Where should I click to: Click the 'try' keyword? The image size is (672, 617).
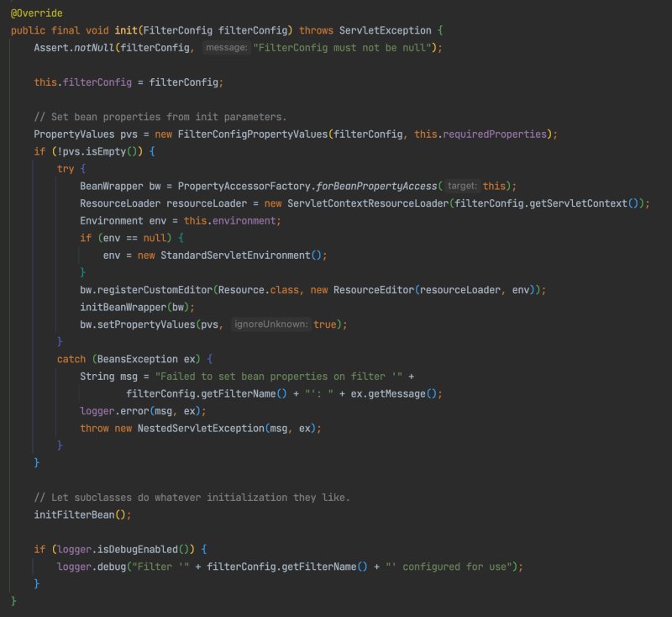66,169
